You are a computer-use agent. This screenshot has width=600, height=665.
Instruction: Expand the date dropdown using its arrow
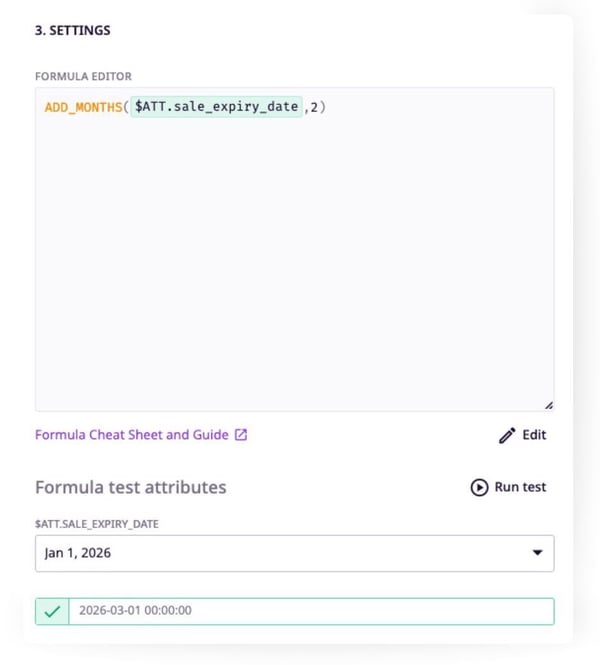(x=538, y=553)
